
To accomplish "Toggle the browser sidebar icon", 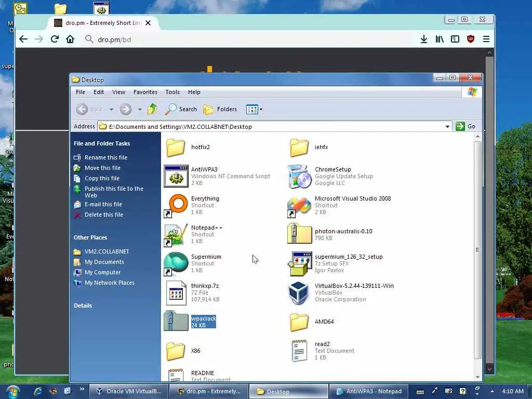I will 455,39.
